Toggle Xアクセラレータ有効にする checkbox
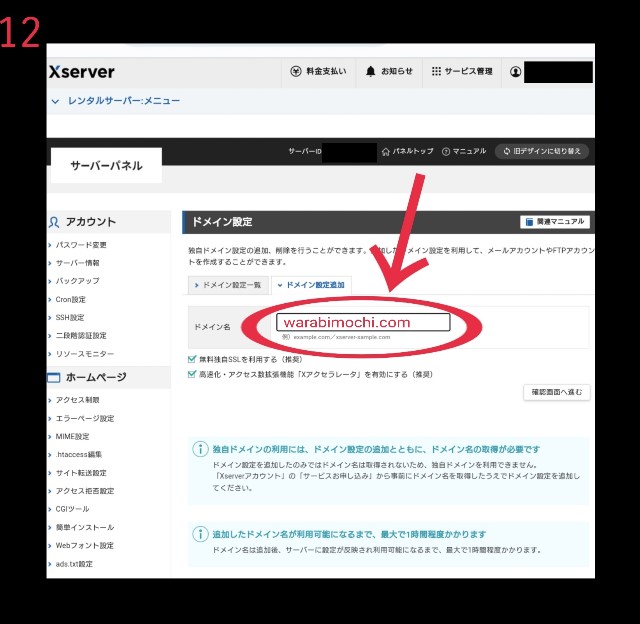Image resolution: width=640 pixels, height=624 pixels. click(191, 374)
